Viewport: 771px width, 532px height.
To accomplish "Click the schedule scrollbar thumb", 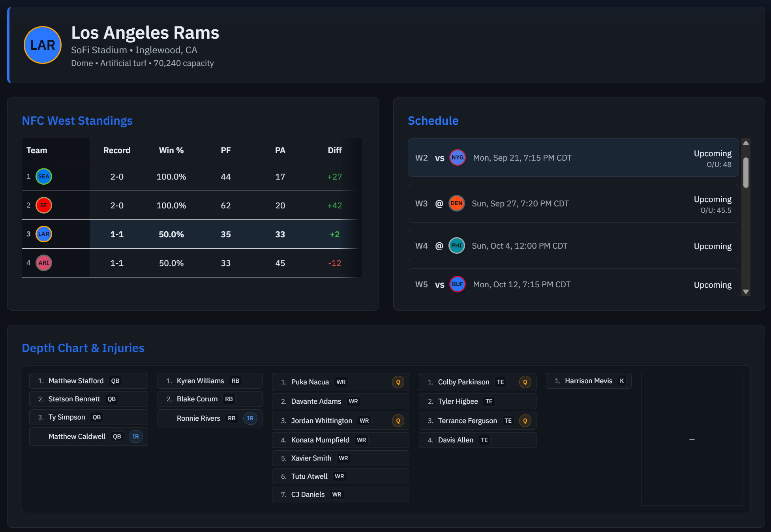I will [x=746, y=172].
